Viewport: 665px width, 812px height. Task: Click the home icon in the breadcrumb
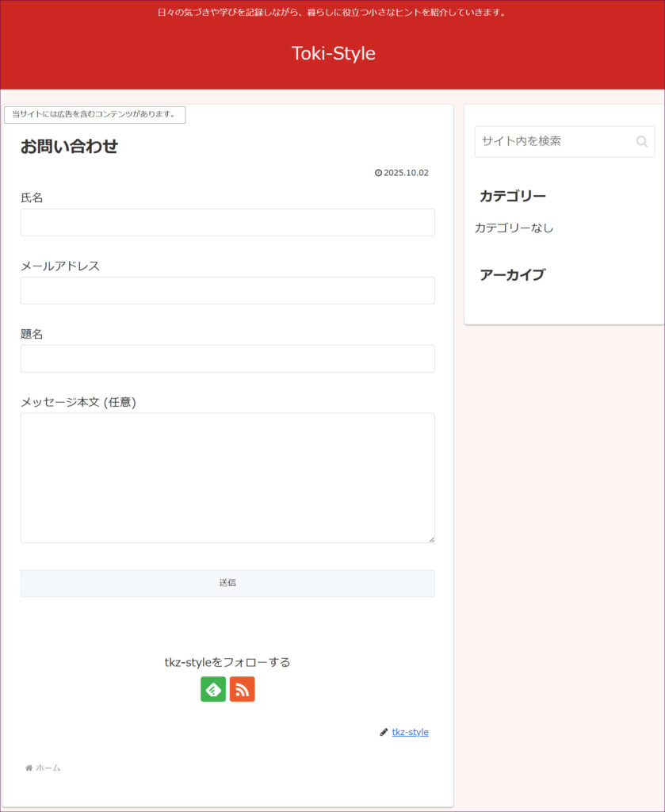(29, 768)
